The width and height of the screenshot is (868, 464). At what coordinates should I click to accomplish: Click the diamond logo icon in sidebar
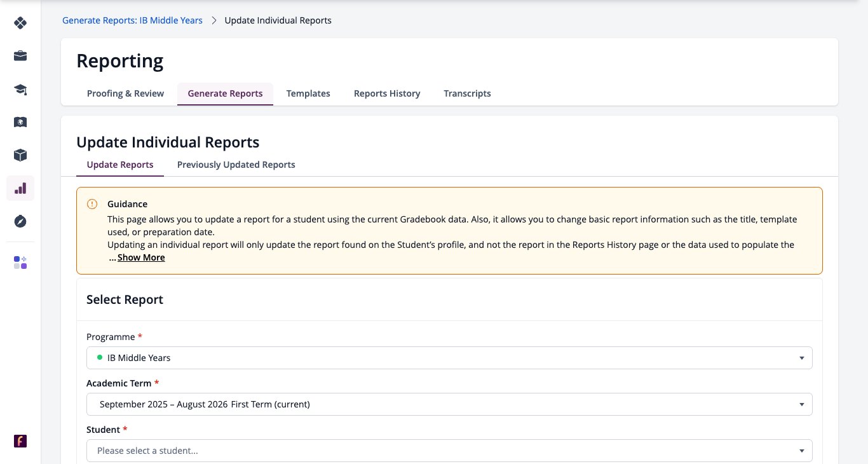tap(20, 23)
